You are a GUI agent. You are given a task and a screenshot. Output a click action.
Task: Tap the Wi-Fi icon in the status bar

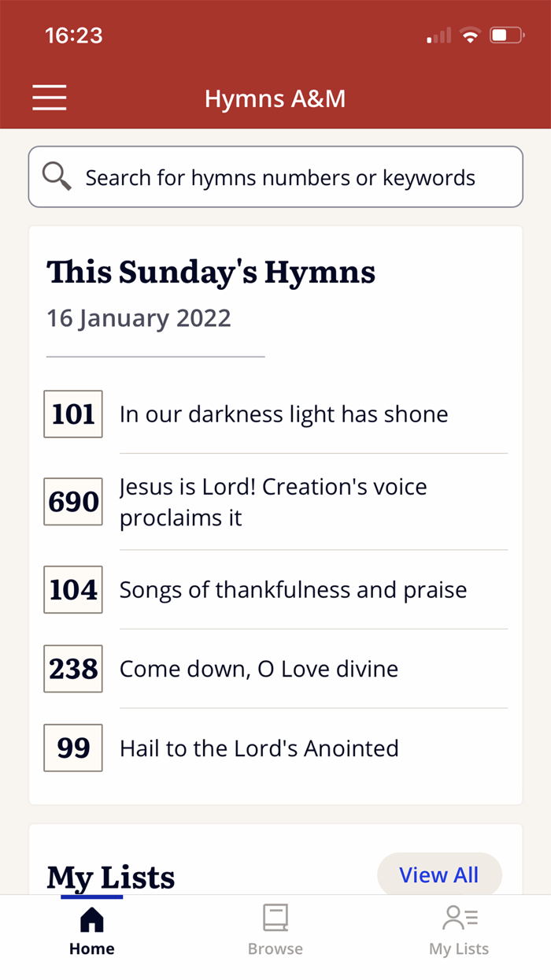tap(470, 35)
